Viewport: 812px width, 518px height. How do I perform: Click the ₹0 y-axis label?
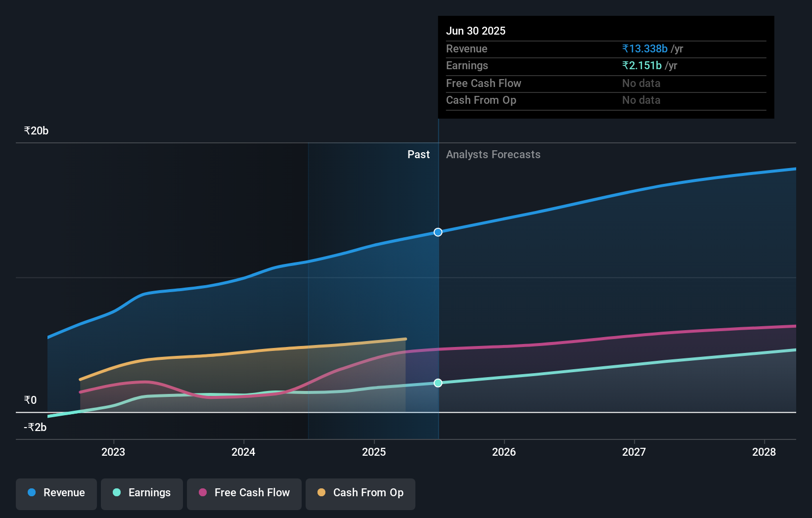tap(30, 400)
